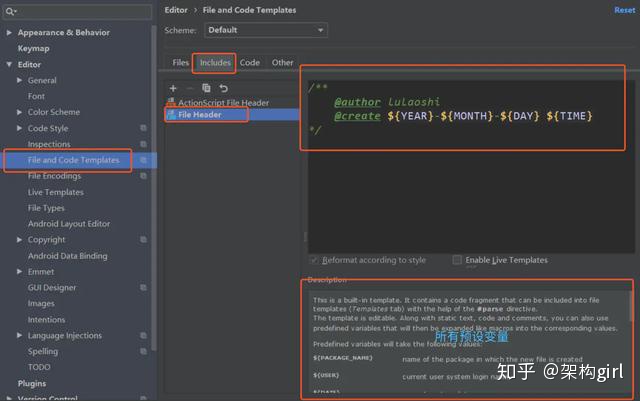Expand the Language Injections node
This screenshot has height=401, width=640.
pos(19,335)
